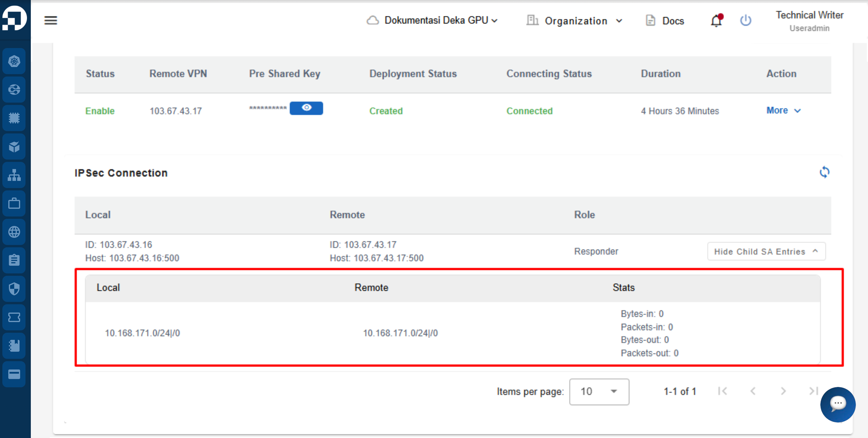Open the briefcase sidebar icon
This screenshot has height=438, width=868.
tap(14, 204)
